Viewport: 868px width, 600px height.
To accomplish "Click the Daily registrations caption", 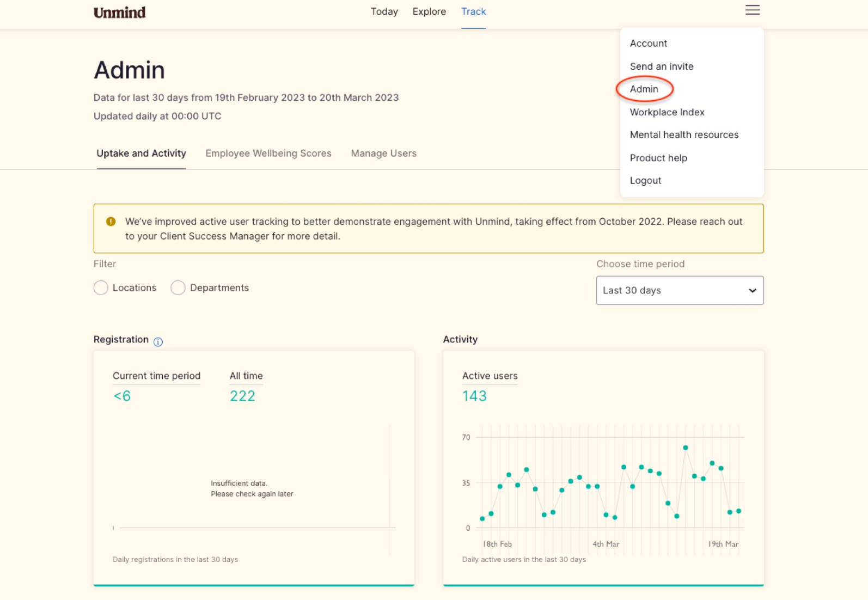I will point(175,559).
